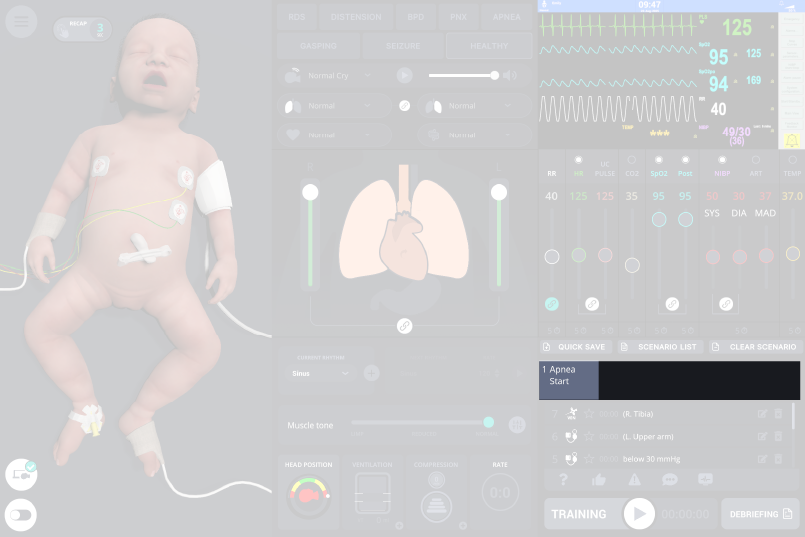Open the Normal Cry sound dropdown
Screen dimensions: 805x537
tap(339, 75)
